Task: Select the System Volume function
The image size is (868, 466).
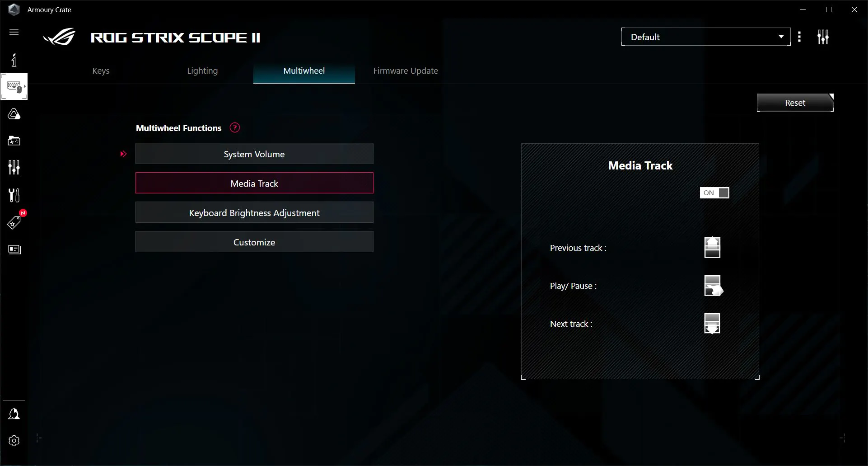Action: (254, 154)
